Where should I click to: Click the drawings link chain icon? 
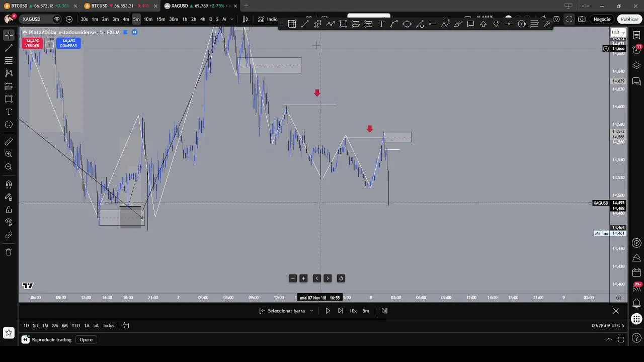pos(9,235)
